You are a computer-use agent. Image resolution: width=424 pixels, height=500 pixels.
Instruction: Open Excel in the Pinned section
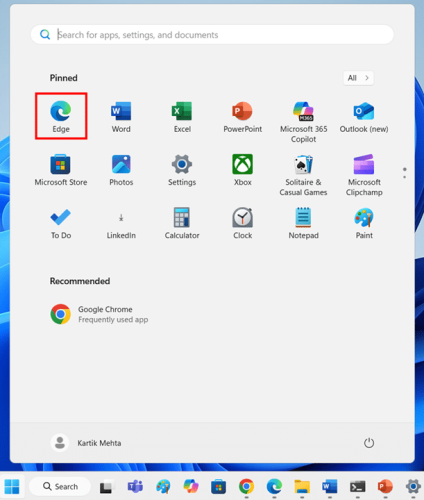pyautogui.click(x=182, y=117)
